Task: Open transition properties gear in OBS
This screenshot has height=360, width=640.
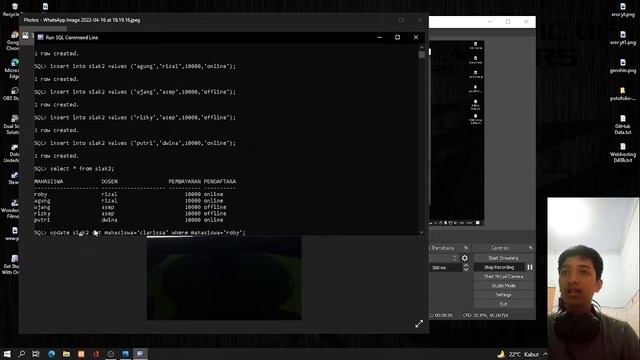Action: [464, 258]
